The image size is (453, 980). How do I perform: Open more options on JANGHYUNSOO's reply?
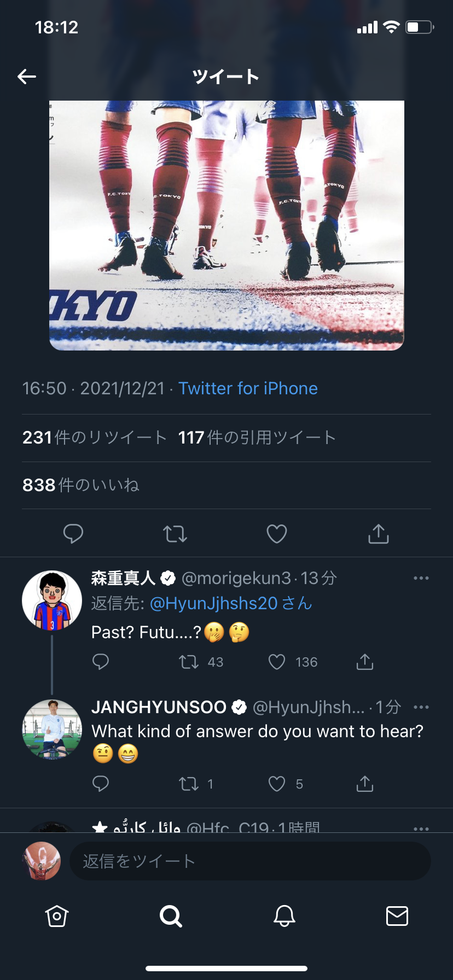[421, 707]
